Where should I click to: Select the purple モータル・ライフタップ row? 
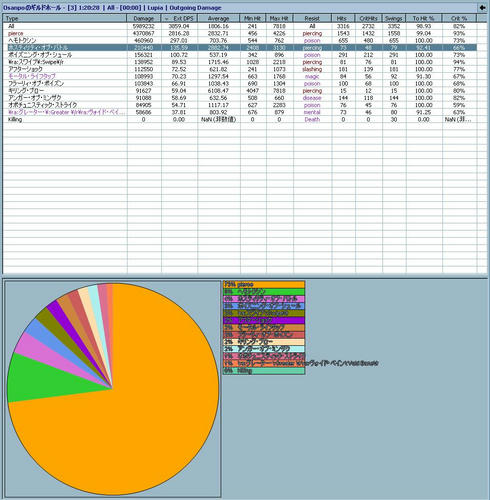240,76
